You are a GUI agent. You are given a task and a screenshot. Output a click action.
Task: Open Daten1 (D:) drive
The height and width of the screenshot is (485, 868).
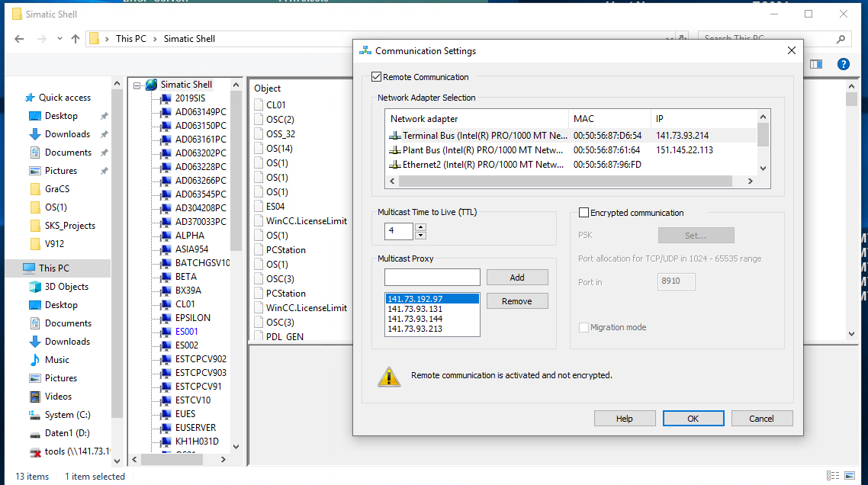tap(67, 433)
